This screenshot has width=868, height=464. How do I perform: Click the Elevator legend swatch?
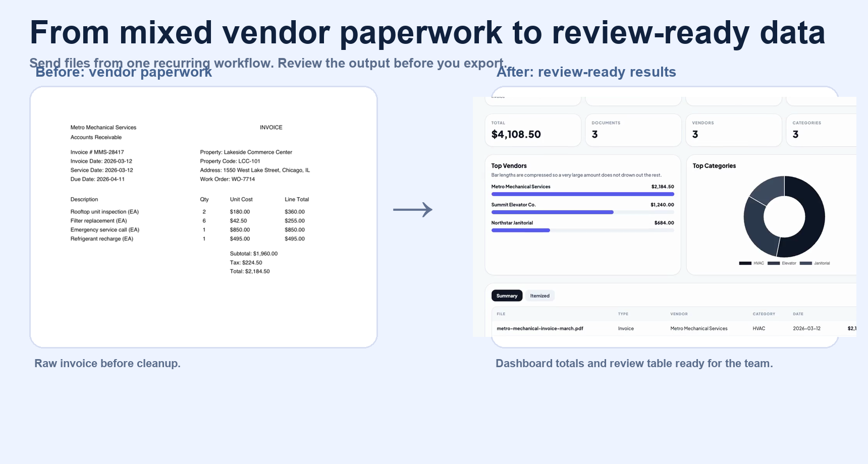(x=773, y=263)
